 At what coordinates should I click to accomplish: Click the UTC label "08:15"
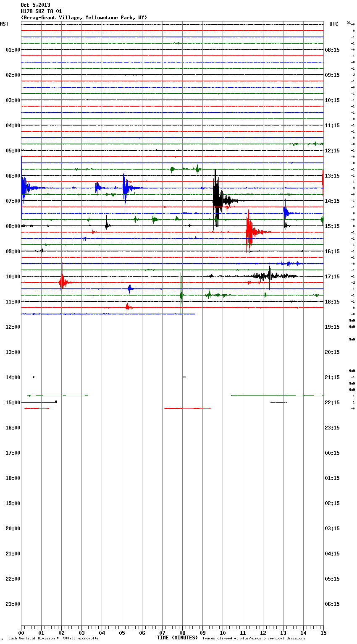[x=332, y=50]
